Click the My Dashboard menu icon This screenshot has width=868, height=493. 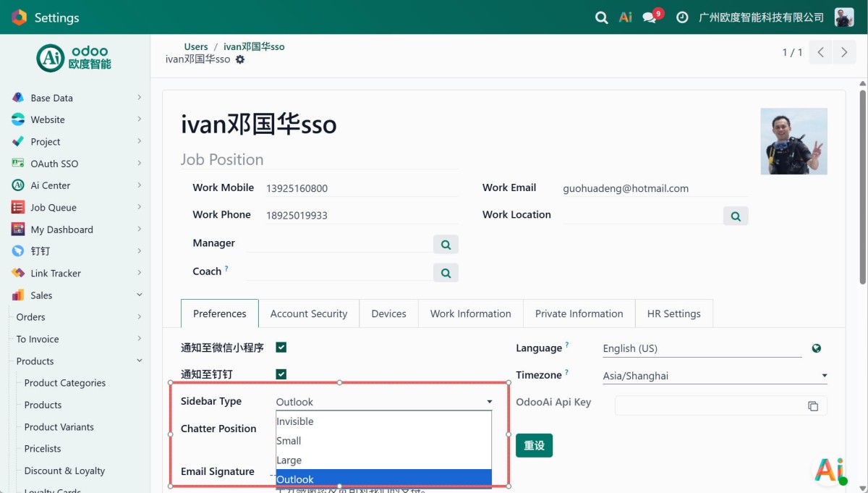click(18, 229)
